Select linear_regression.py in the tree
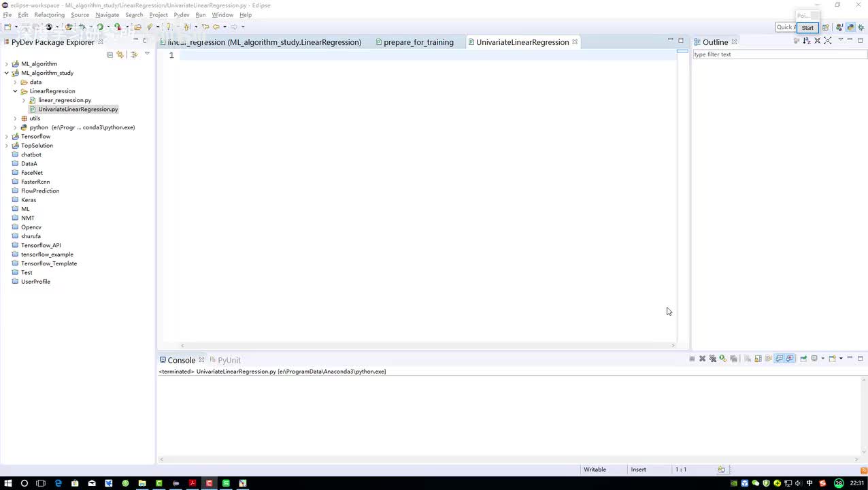 coord(64,100)
